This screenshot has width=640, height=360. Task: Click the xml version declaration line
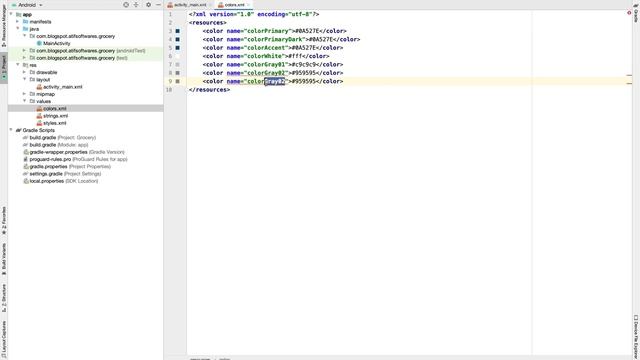254,14
